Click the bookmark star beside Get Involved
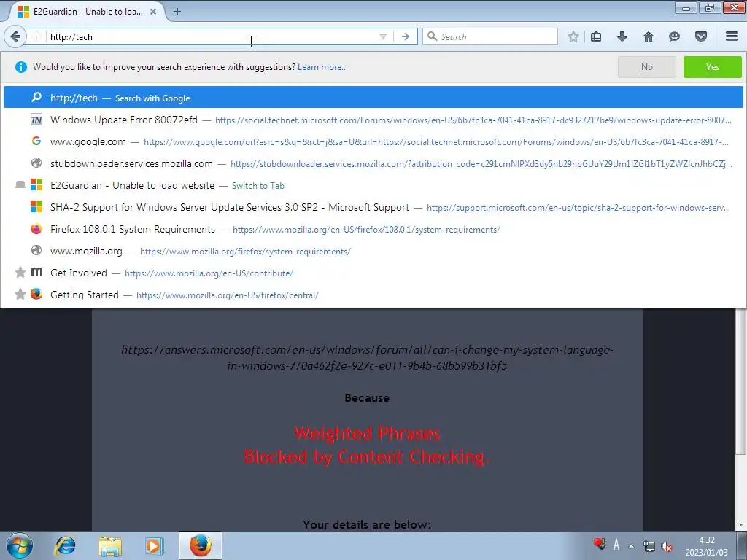 click(x=20, y=273)
